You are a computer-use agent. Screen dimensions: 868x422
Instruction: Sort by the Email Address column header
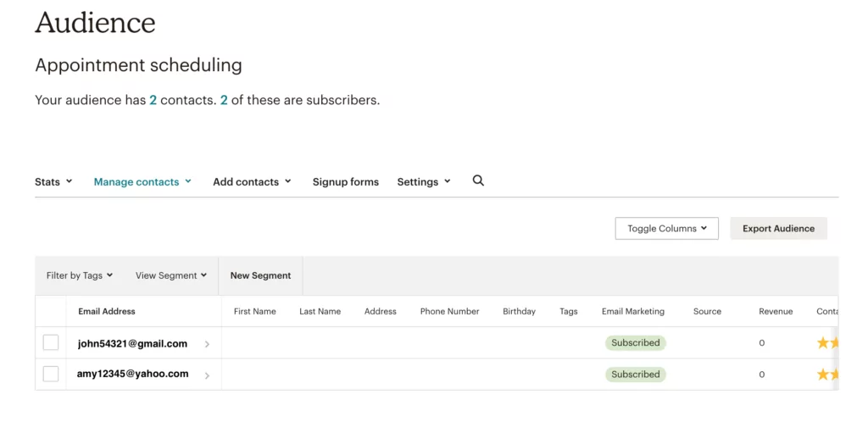point(107,311)
